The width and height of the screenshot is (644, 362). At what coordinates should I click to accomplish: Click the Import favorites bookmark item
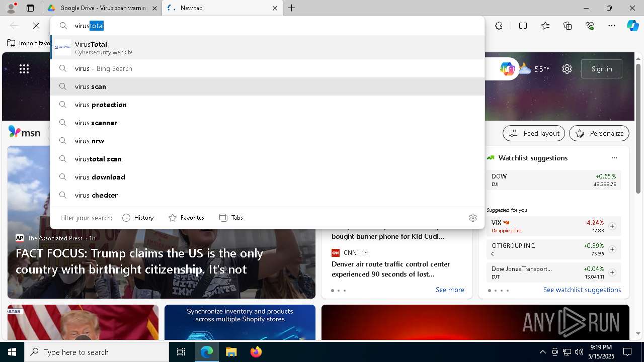coord(29,43)
